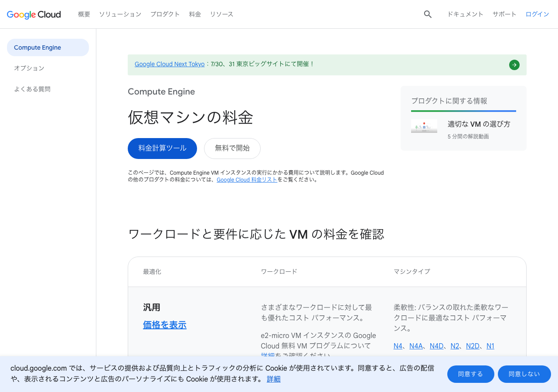Click 価格を表示 under 汎用
The height and width of the screenshot is (392, 558).
(165, 325)
